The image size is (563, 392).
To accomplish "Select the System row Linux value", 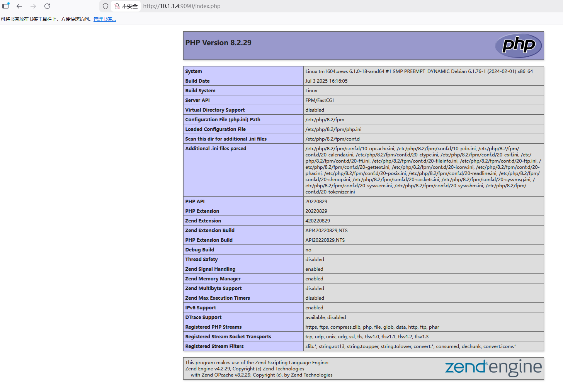I will click(419, 71).
